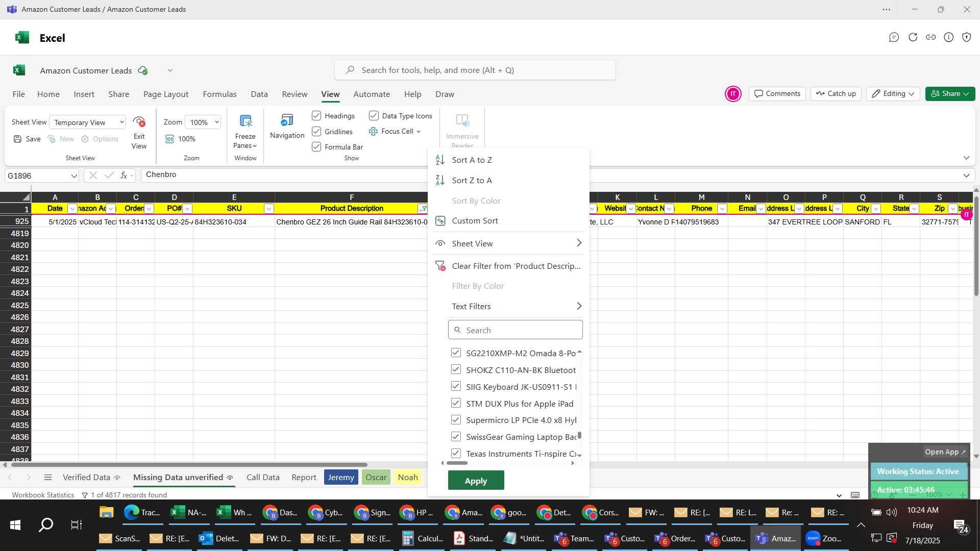This screenshot has height=551, width=980.
Task: Click the sheet horizontal scrollbar thumb
Action: [x=189, y=465]
